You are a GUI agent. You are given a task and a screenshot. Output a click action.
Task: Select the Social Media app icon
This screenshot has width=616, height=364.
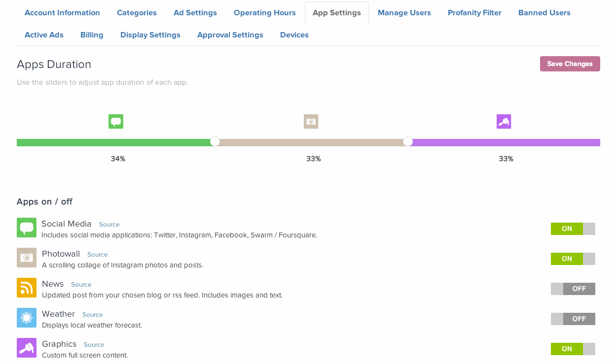click(26, 228)
